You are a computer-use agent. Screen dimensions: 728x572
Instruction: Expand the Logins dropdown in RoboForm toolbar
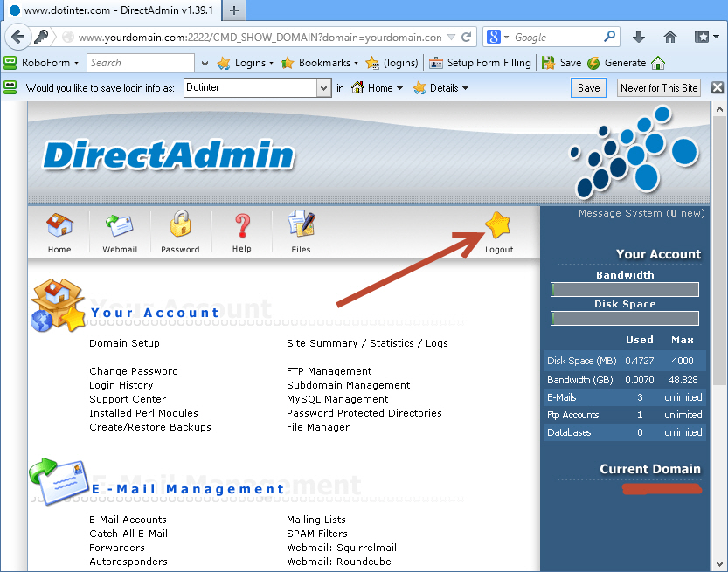pyautogui.click(x=271, y=63)
